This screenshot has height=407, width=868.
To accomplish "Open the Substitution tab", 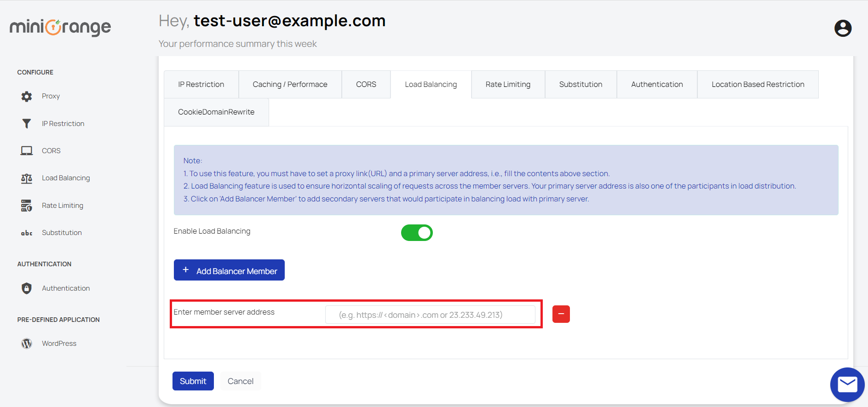I will click(581, 84).
